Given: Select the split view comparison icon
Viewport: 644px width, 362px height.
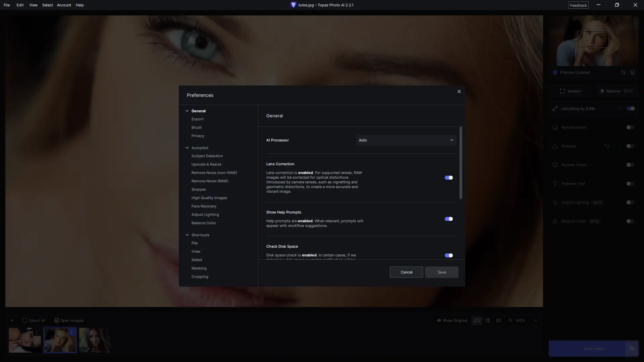Looking at the screenshot, I should point(488,320).
